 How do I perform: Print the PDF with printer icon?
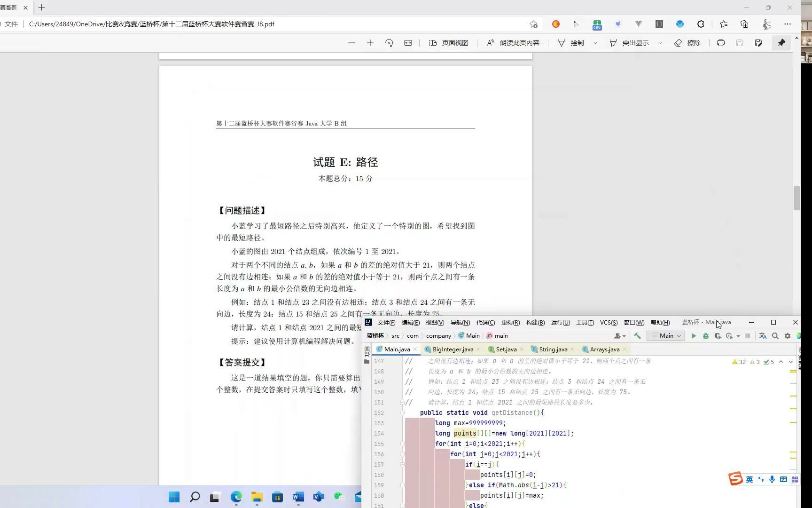[720, 42]
